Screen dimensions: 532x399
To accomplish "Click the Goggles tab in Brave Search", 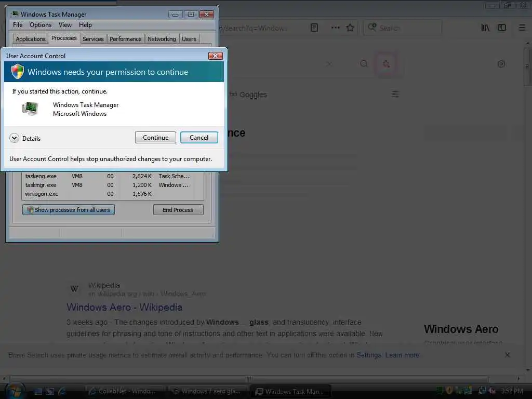I will point(249,95).
